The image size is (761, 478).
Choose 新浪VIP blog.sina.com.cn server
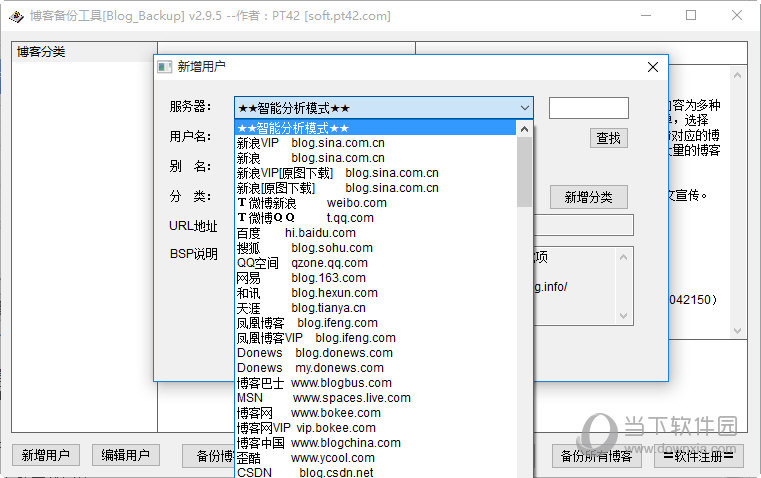point(375,143)
